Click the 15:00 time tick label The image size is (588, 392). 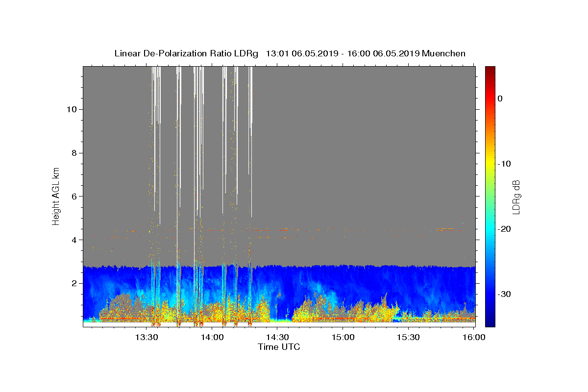pos(343,338)
